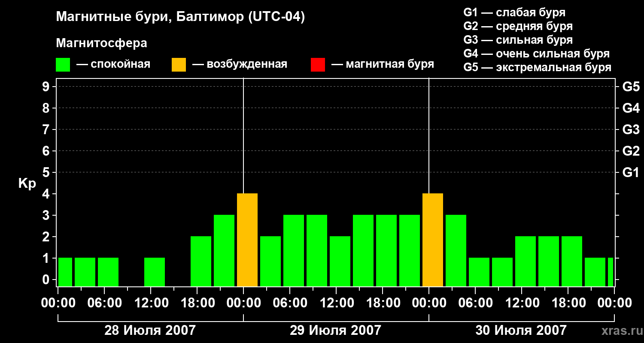Click the «Kp» axis title
Screen dimensions: 644x343
tap(27, 184)
